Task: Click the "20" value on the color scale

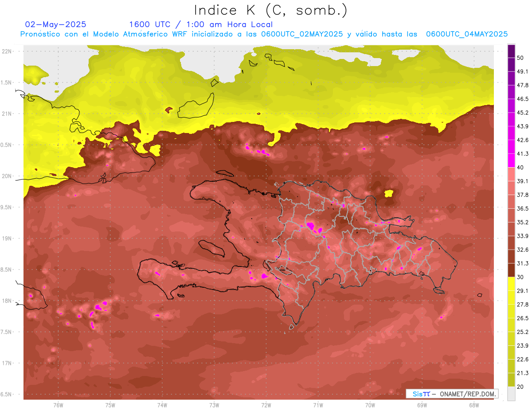Action: 521,387
